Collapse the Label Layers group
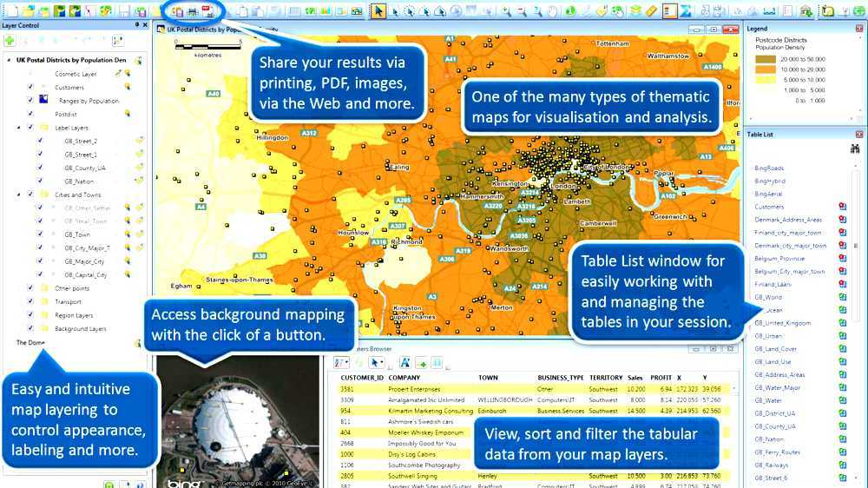This screenshot has height=488, width=868. pos(19,128)
